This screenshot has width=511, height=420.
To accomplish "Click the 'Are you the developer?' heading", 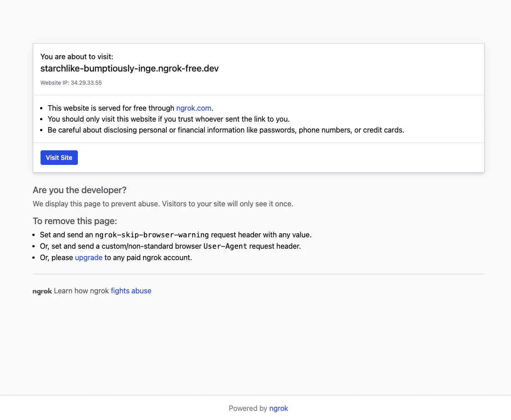I will tap(80, 190).
